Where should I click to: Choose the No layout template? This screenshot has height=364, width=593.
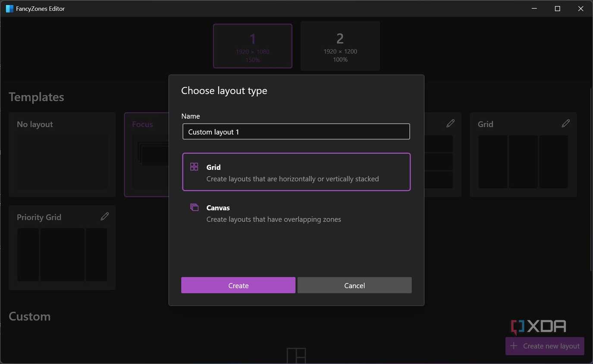[x=62, y=154]
